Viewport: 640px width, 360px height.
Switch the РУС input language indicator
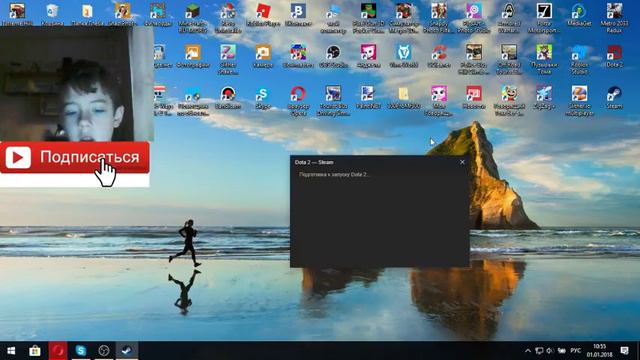click(576, 351)
